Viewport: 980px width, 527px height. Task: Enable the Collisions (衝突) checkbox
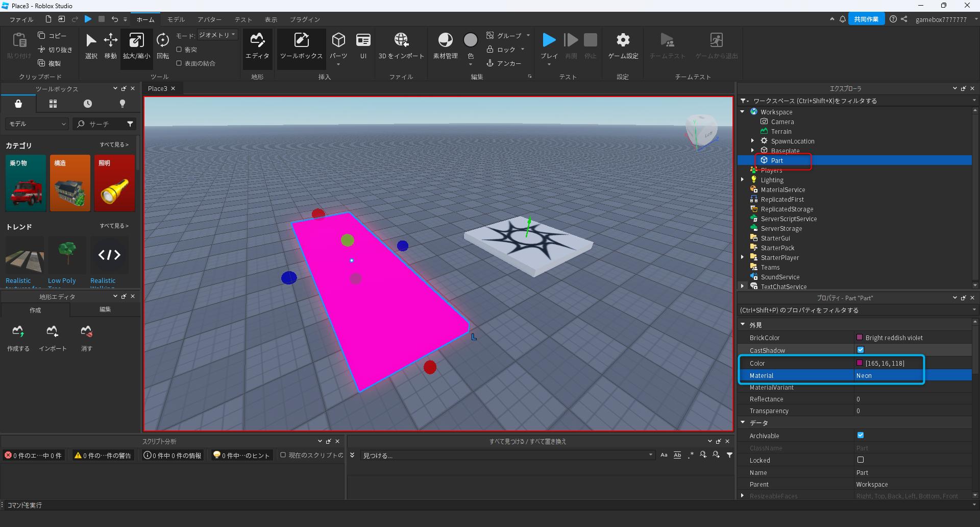pos(179,50)
